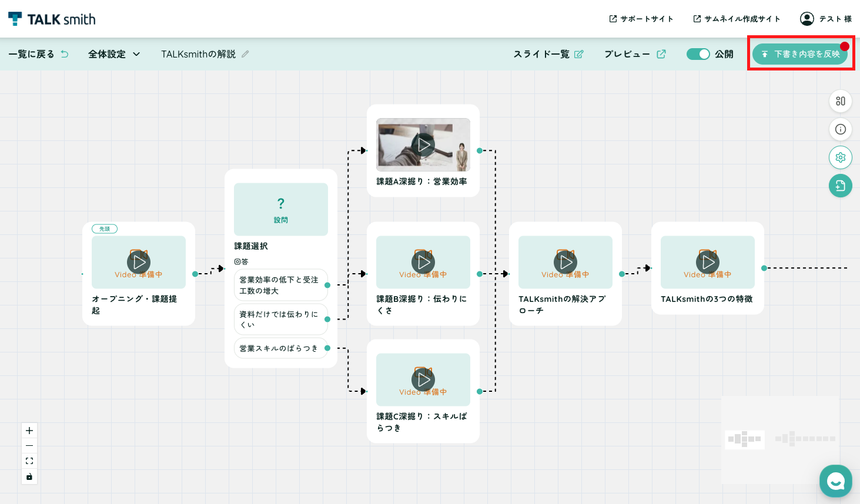Click the green document-add round button
The width and height of the screenshot is (860, 504).
841,186
